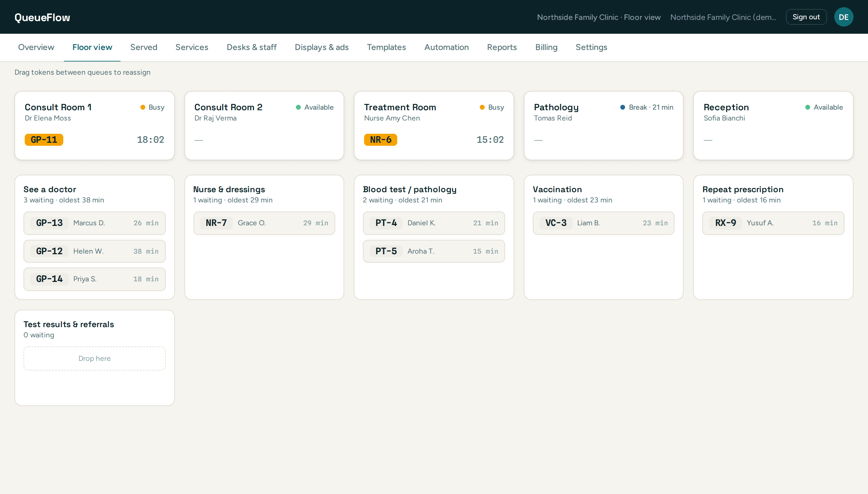Select token GP-13 Marcus D.

coord(94,223)
